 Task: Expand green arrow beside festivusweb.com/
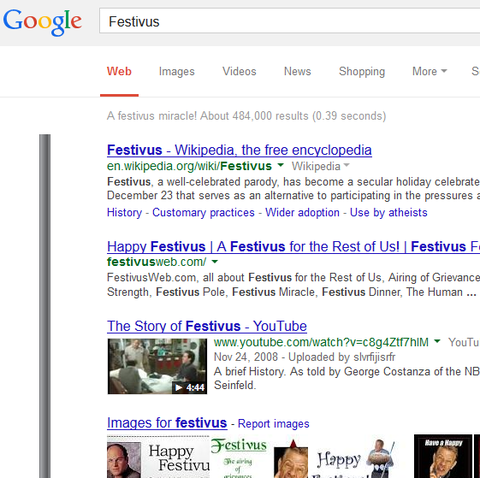pos(215,262)
